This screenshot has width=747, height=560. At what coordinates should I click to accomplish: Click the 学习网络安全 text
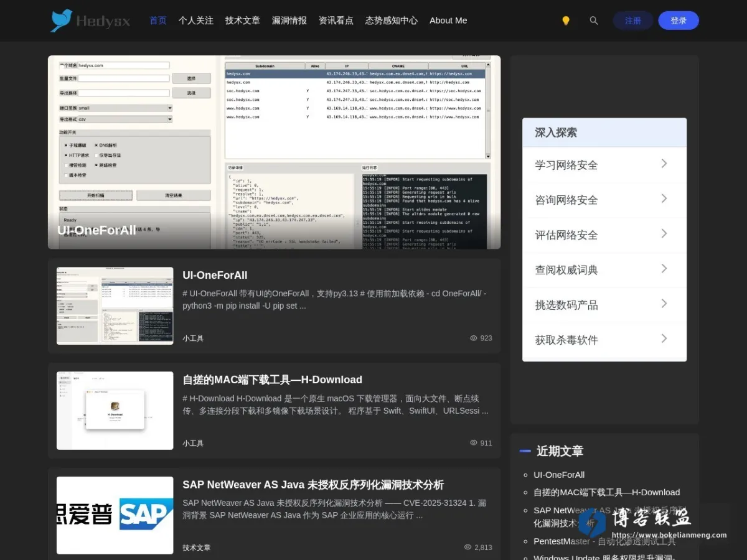click(x=566, y=165)
